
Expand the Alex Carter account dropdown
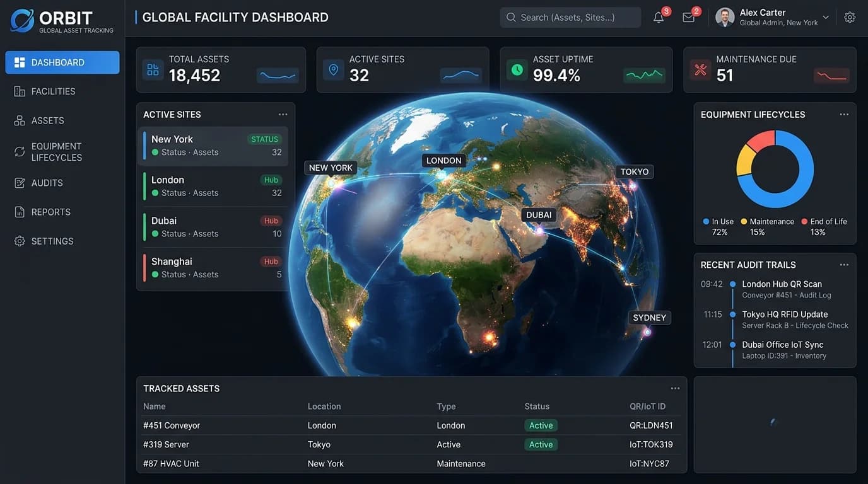pos(826,18)
